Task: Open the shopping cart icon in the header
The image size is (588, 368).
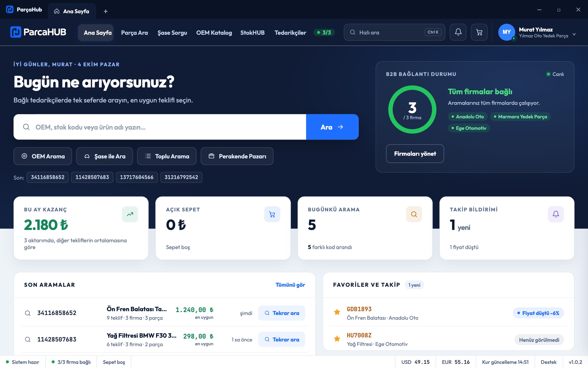Action: pyautogui.click(x=479, y=32)
